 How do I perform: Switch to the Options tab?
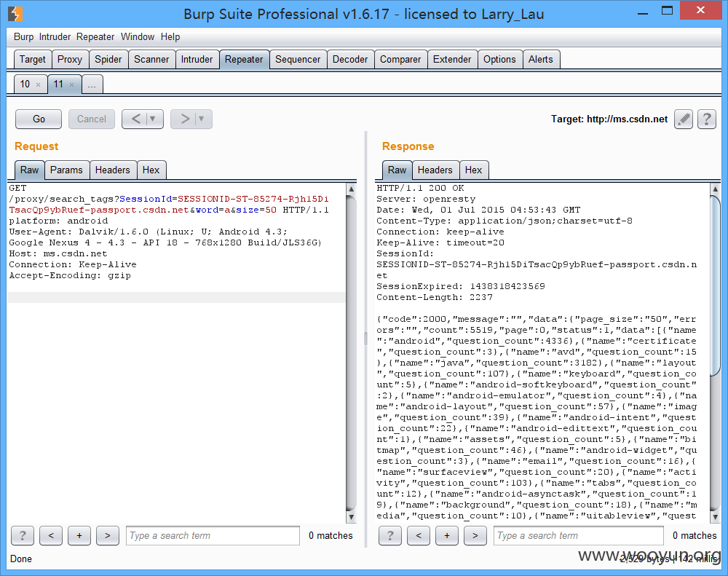coord(499,60)
